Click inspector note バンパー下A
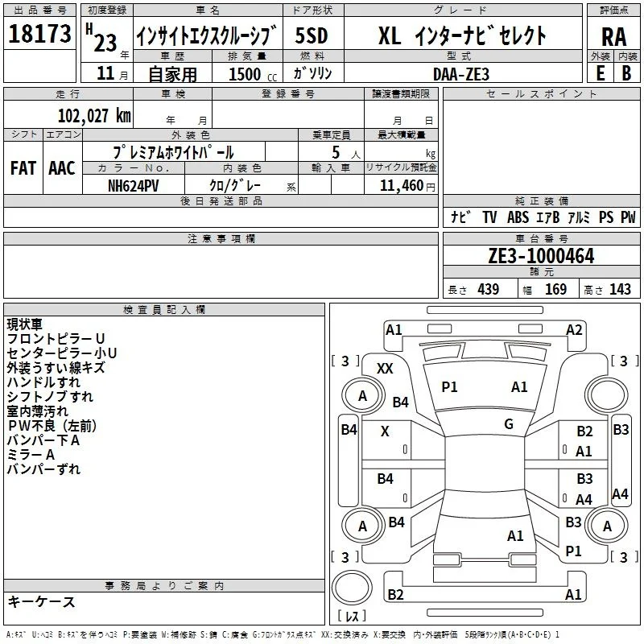Viewport: 644px width, 644px height. [43, 440]
